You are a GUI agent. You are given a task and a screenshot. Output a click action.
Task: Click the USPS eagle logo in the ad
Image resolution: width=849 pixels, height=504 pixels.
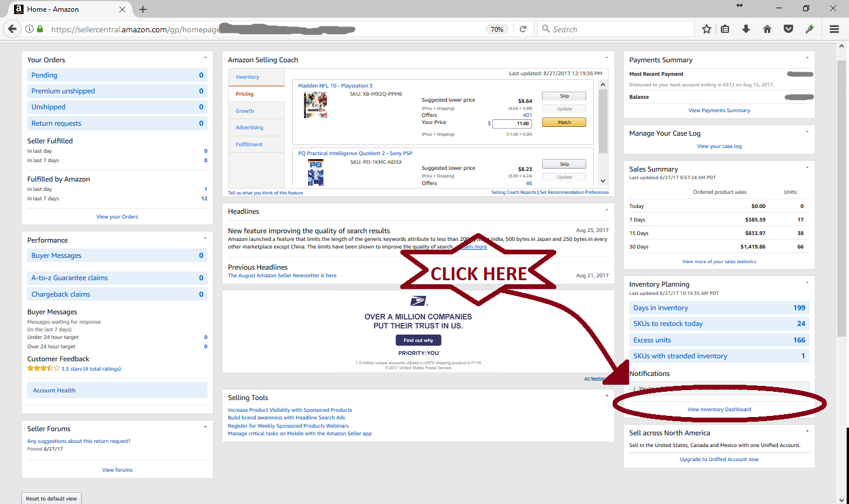coord(419,301)
